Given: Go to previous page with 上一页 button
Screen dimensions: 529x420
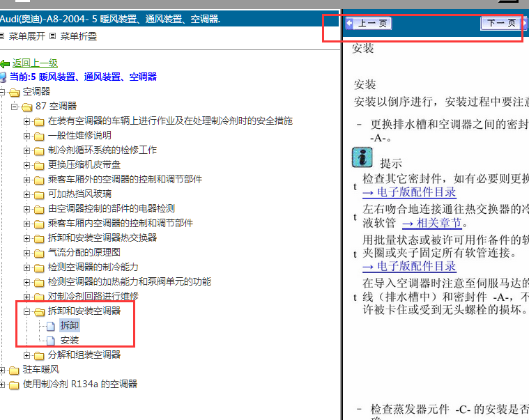Looking at the screenshot, I should pos(369,23).
